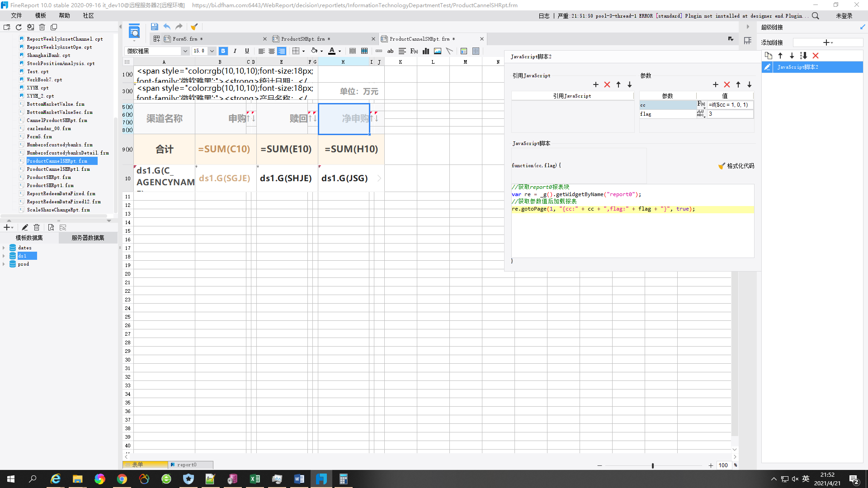Click the insert image icon
Screen dimensions: 868x488
(438, 51)
